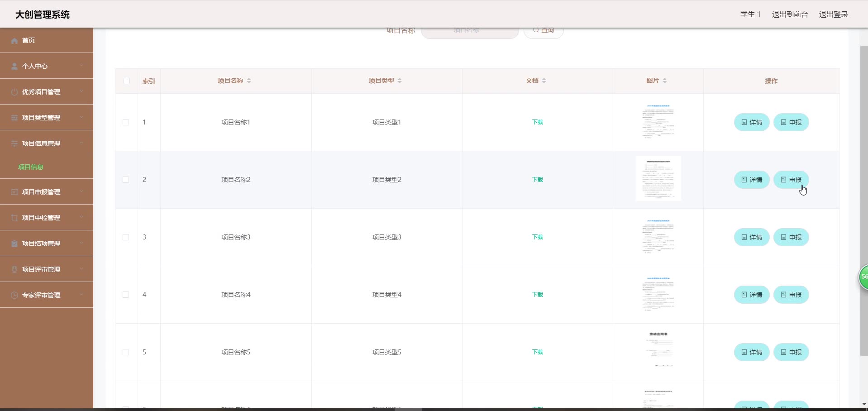Screen dimensions: 868x411
Task: Download document for 项目名称3
Action: tap(538, 237)
